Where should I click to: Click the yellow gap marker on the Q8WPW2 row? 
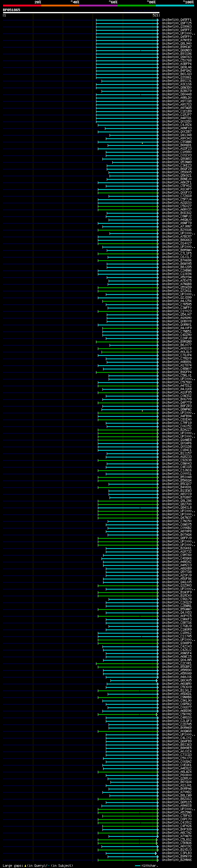coord(142,411)
